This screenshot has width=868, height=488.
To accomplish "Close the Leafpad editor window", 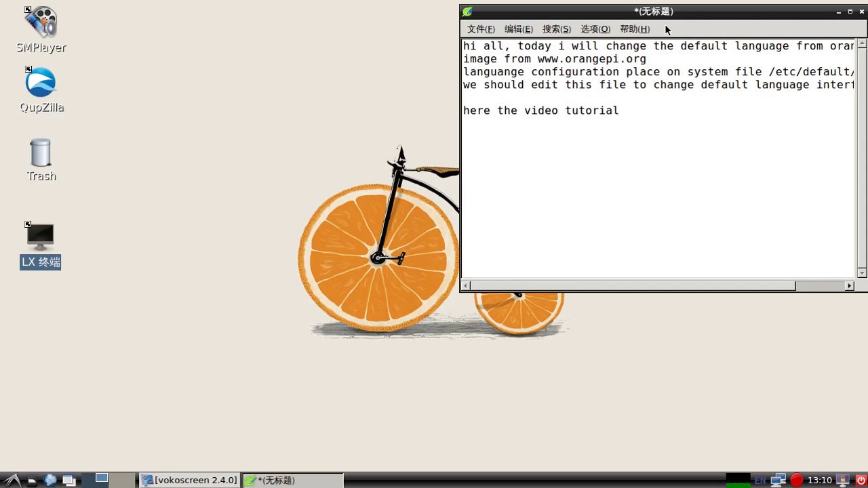I will 861,12.
